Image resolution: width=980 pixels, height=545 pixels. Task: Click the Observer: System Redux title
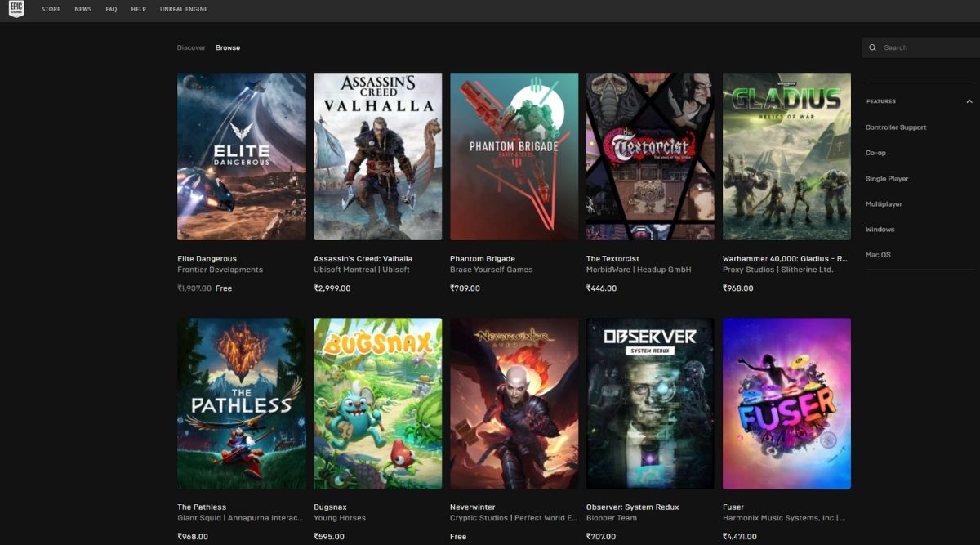click(632, 507)
